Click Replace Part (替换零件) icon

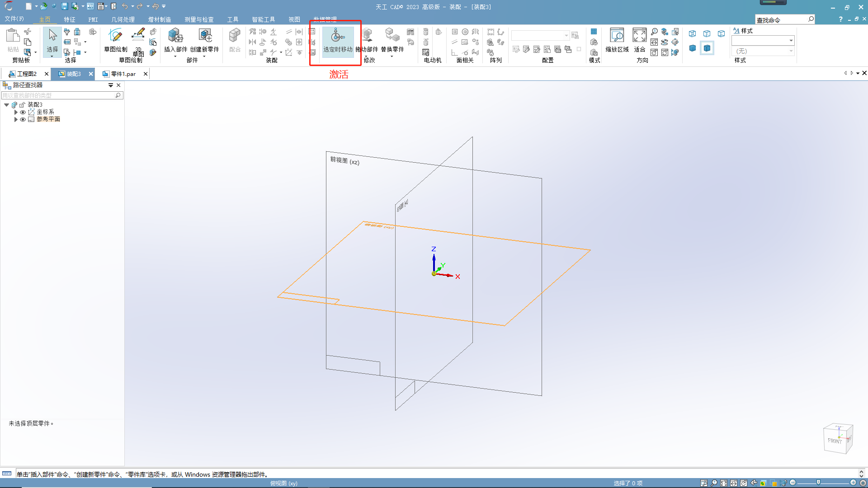tap(392, 35)
